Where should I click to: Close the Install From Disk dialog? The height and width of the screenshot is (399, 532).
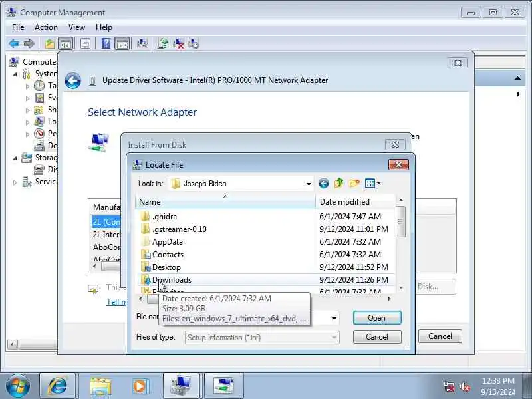tap(395, 144)
